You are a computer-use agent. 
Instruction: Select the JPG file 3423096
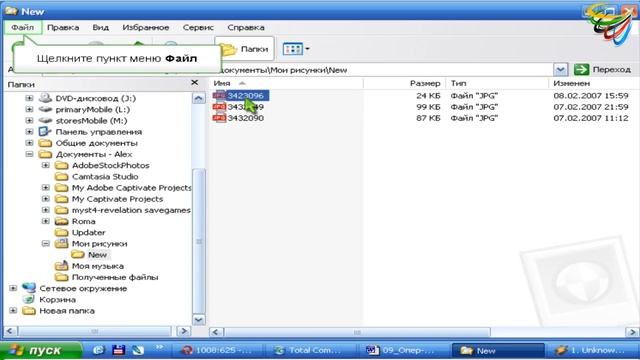pyautogui.click(x=245, y=96)
